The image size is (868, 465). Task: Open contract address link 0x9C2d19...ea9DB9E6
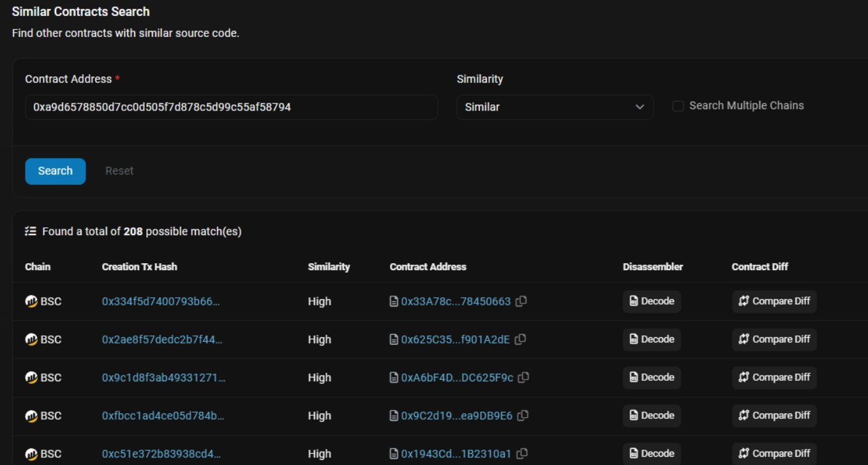point(457,416)
